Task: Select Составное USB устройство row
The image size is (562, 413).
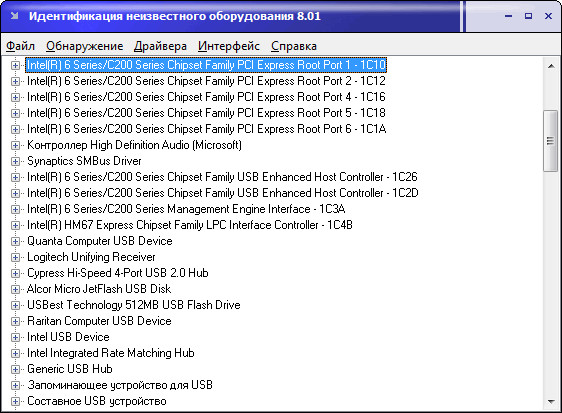Action: tap(97, 401)
